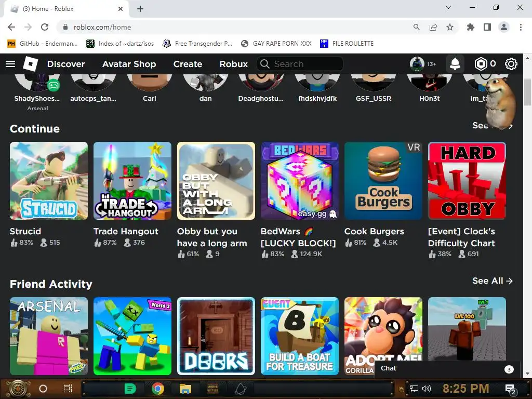532x399 pixels.
Task: Click the browser back arrow
Action: point(11,27)
